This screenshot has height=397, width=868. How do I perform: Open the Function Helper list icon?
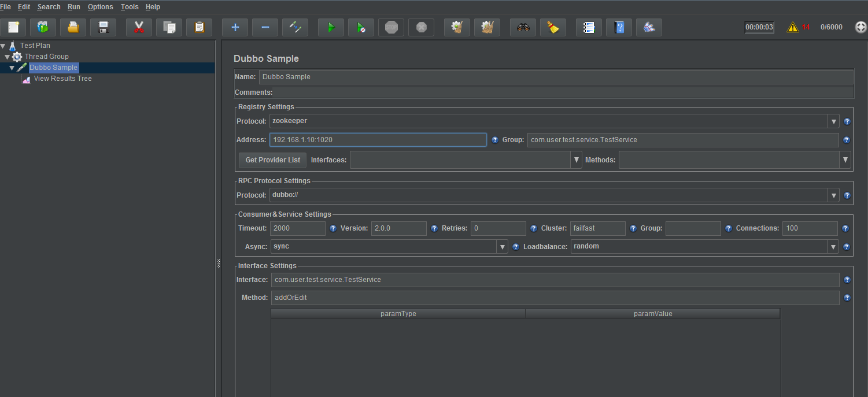[x=589, y=27]
